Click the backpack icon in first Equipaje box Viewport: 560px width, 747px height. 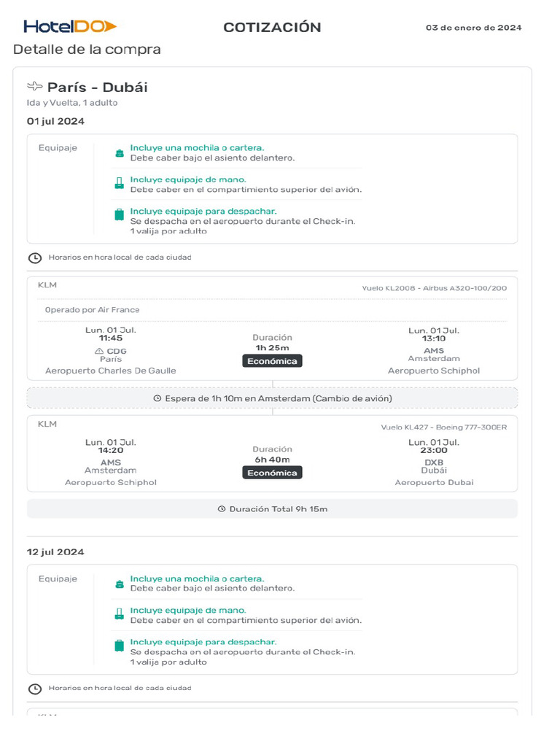tap(119, 153)
